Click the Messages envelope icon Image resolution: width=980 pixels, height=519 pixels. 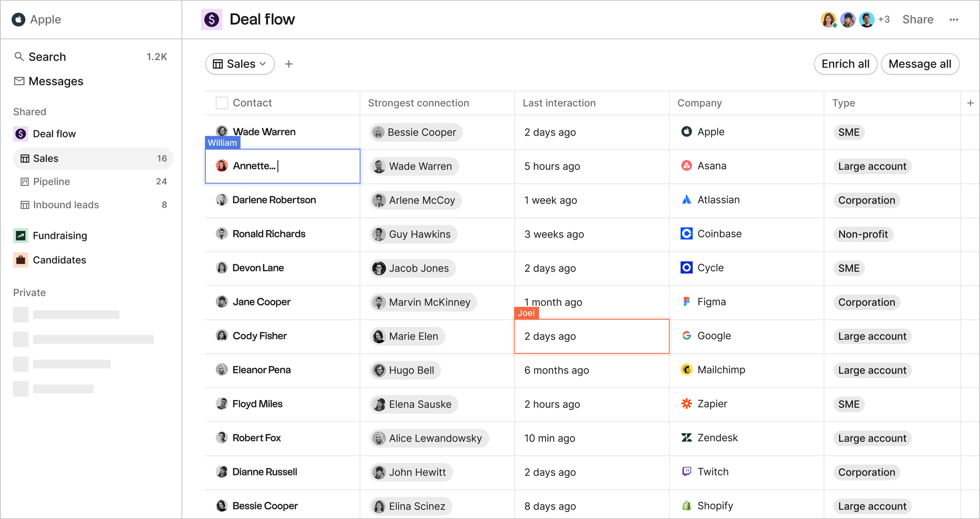tap(20, 81)
